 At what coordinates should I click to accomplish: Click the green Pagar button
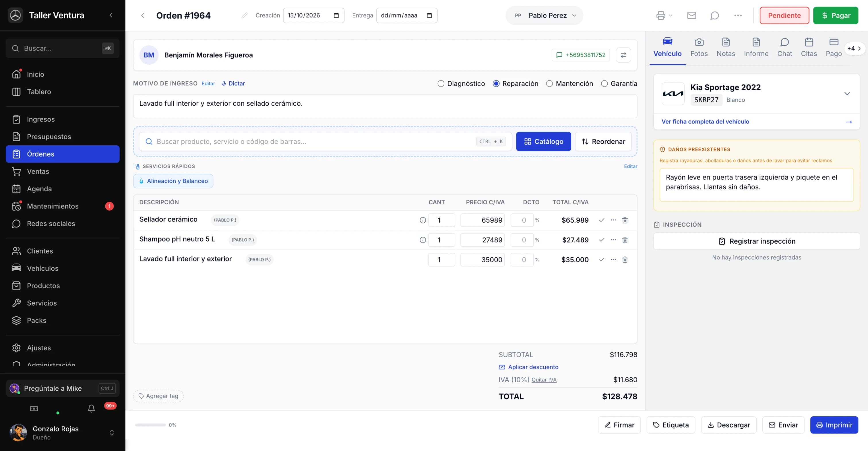pyautogui.click(x=835, y=16)
